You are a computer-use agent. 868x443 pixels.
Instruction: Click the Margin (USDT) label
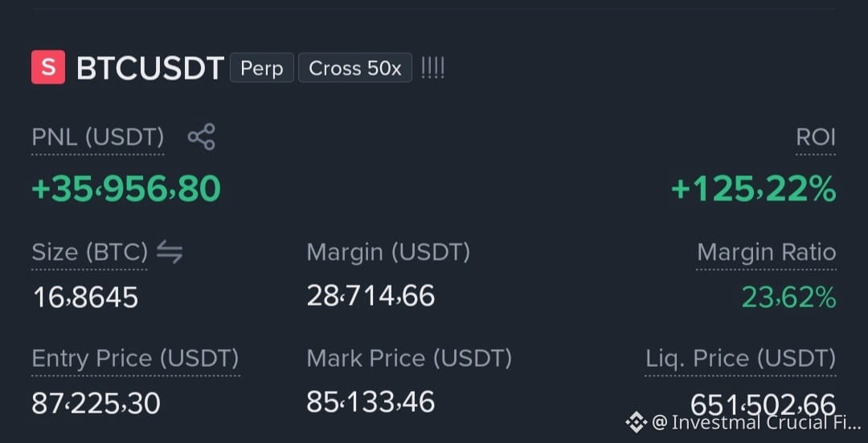388,252
